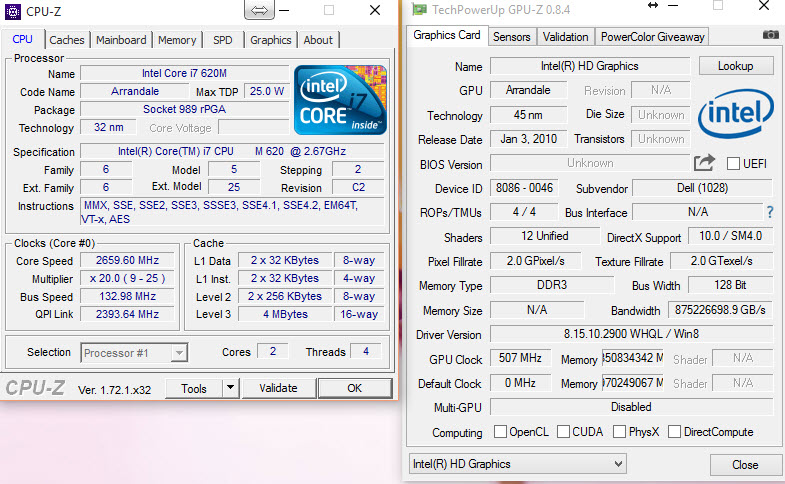
Task: Enable the CUDA checkbox
Action: point(563,431)
